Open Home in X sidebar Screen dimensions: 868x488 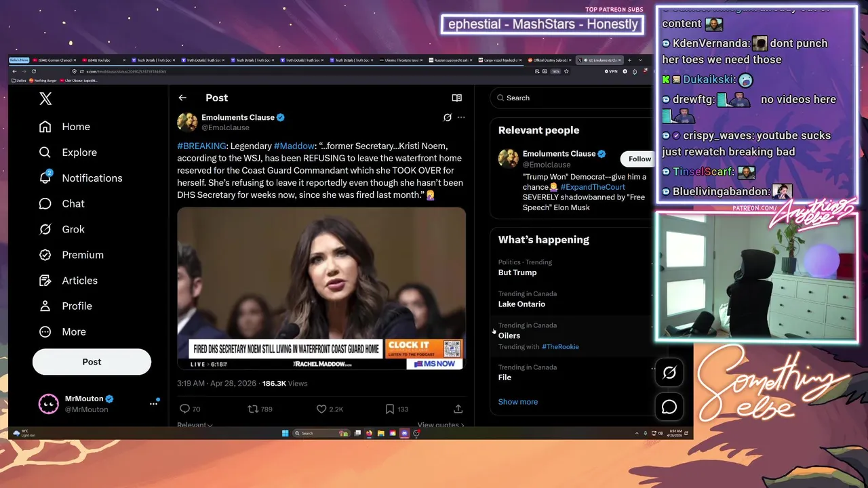coord(64,127)
